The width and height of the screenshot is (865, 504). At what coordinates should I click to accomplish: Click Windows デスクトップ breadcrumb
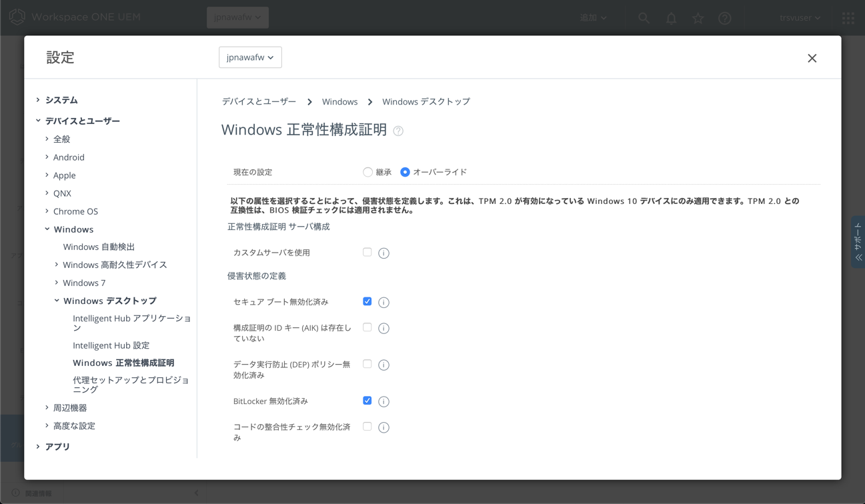click(x=426, y=101)
